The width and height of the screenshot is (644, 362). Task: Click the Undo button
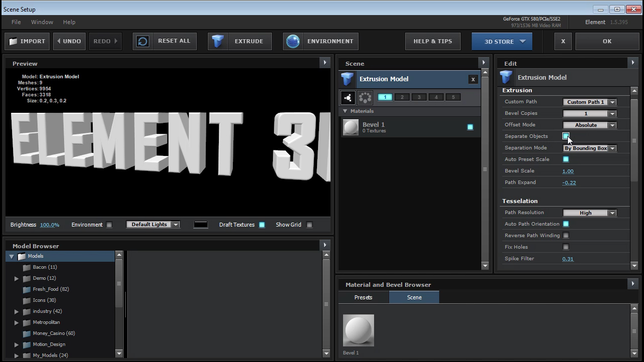coord(69,41)
